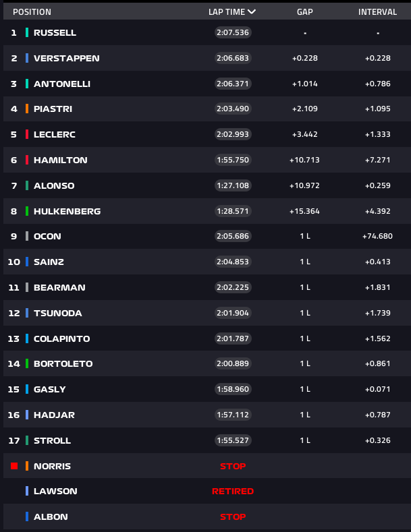Click Hulkenberg's green team color bar

pos(27,211)
